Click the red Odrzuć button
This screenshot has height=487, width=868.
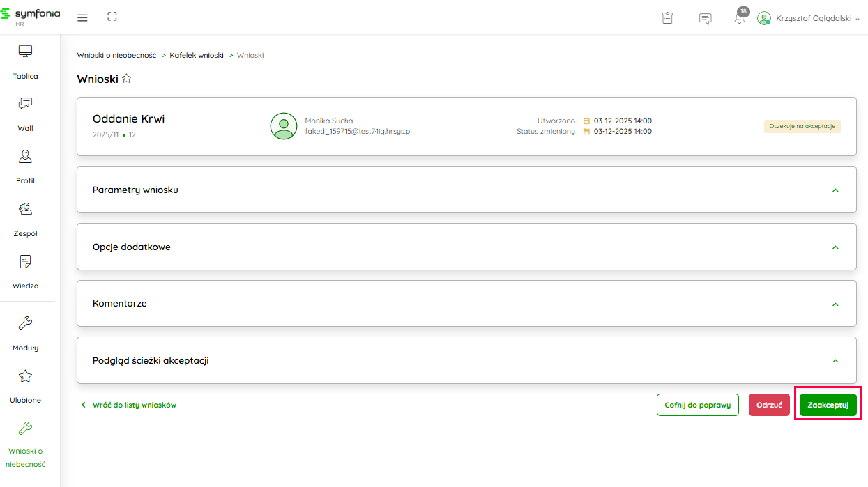pyautogui.click(x=769, y=405)
